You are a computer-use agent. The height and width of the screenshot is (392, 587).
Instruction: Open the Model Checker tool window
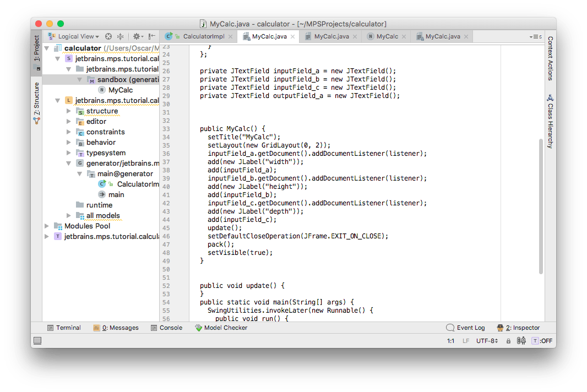click(x=221, y=328)
